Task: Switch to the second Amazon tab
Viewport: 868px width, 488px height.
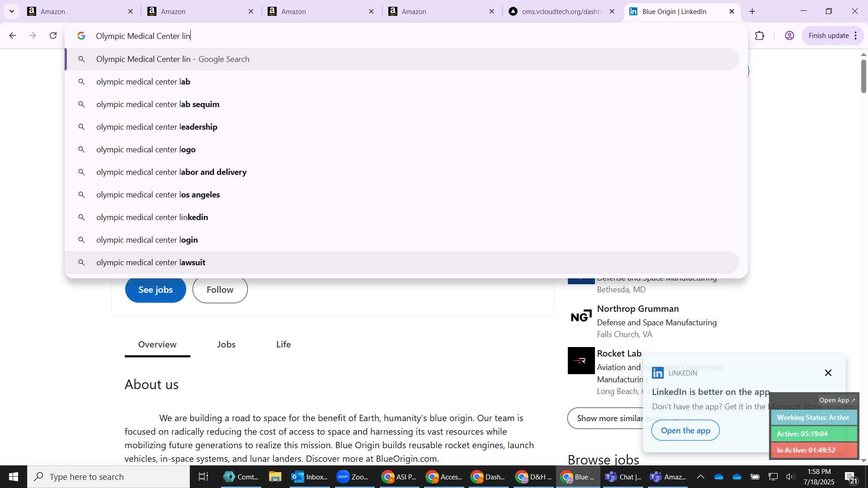Action: point(201,11)
